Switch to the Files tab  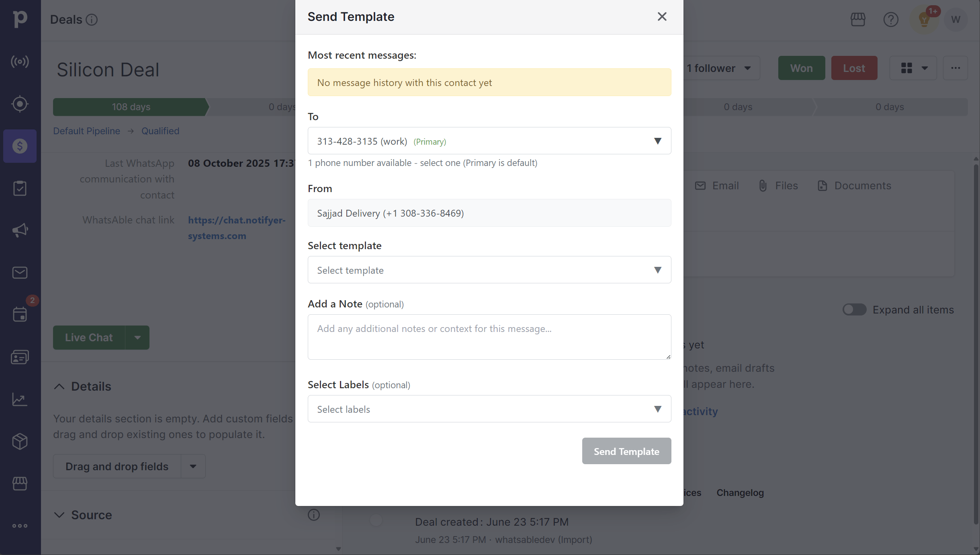point(778,186)
